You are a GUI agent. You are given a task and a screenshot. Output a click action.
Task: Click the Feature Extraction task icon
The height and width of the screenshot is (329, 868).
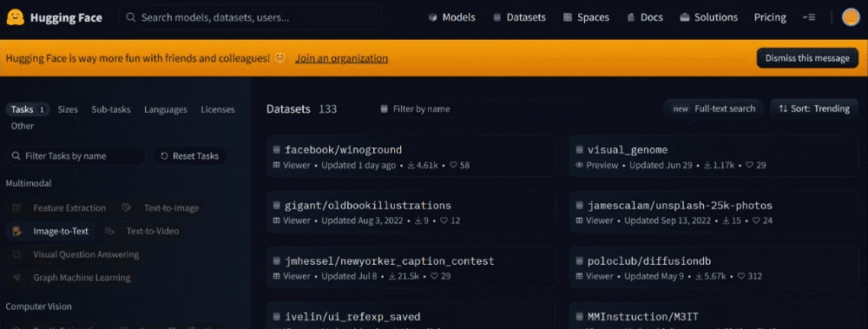(x=17, y=207)
